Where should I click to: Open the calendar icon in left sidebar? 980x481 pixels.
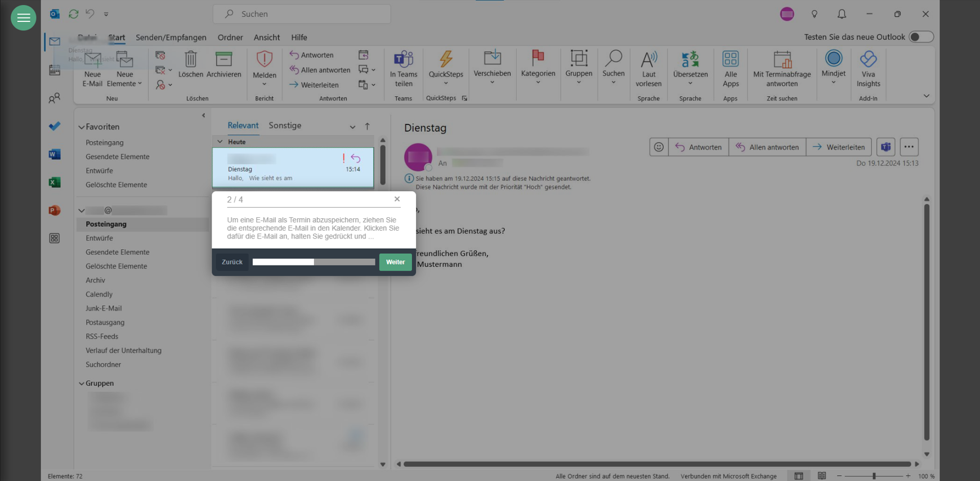click(55, 70)
